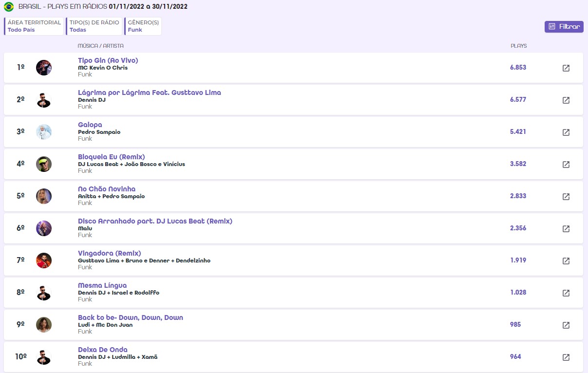This screenshot has width=588, height=373.
Task: Click the play count 1.028
Action: tap(518, 293)
